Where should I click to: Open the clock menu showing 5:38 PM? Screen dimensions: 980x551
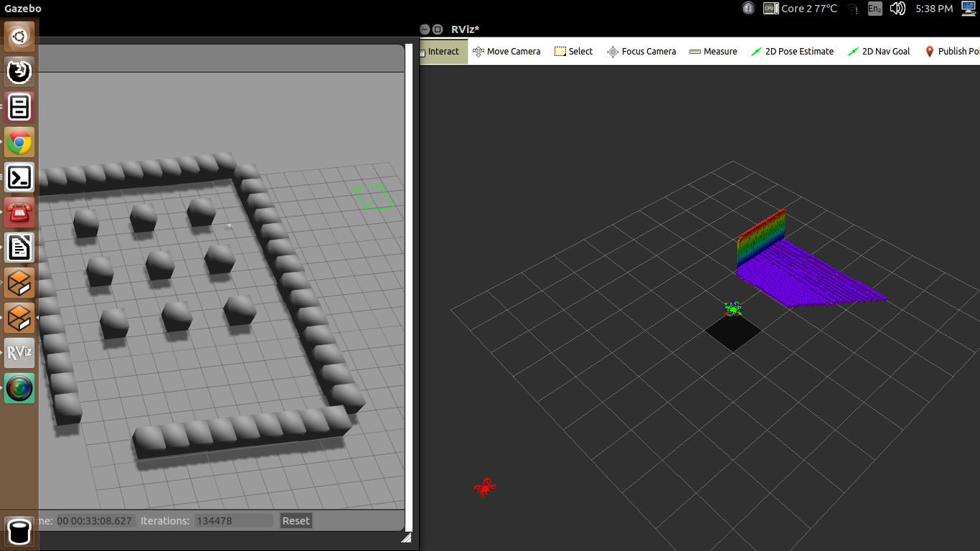(934, 9)
